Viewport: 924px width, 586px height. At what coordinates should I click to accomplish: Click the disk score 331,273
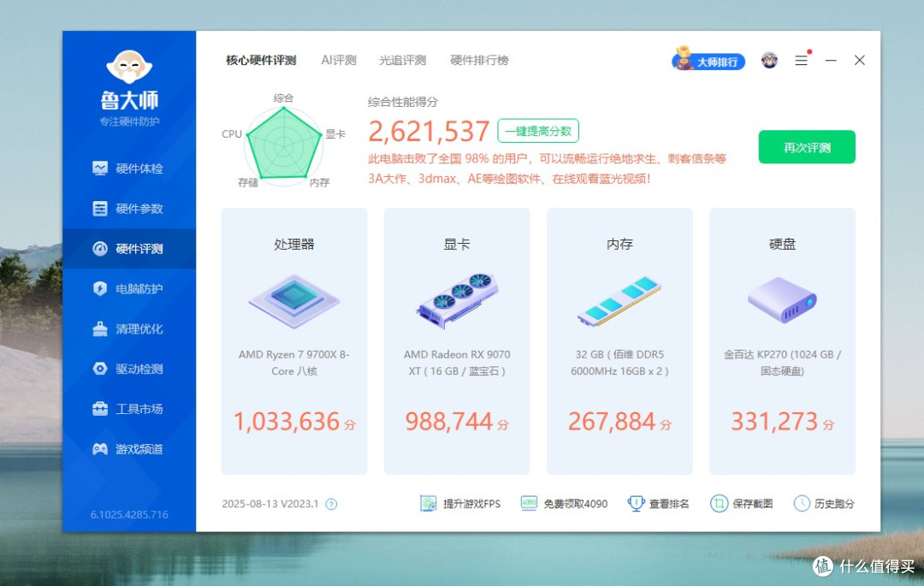pyautogui.click(x=774, y=421)
